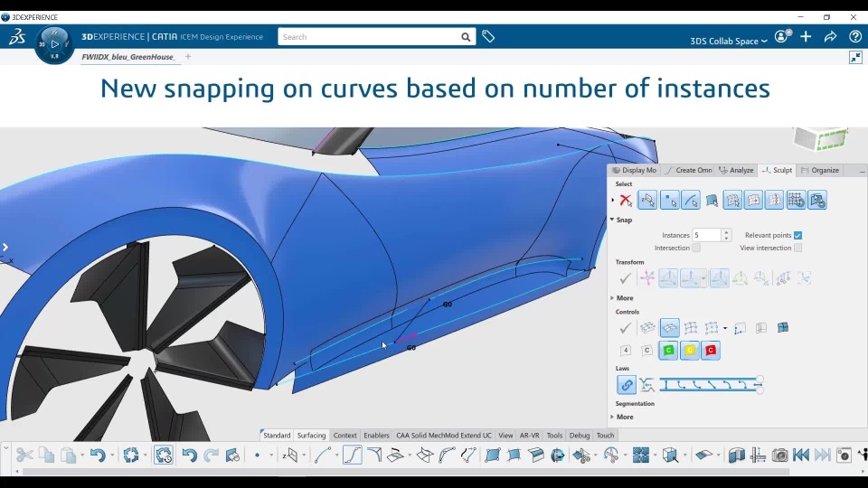Click the Share arrow icon in header
Screen dimensions: 868x488
[x=830, y=37]
